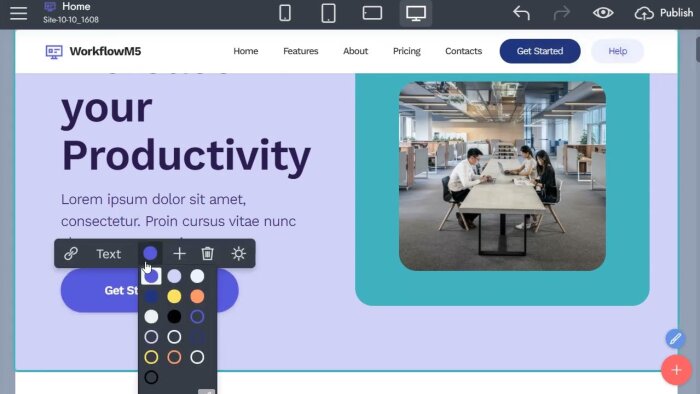Switch to desktop preview mode

416,13
